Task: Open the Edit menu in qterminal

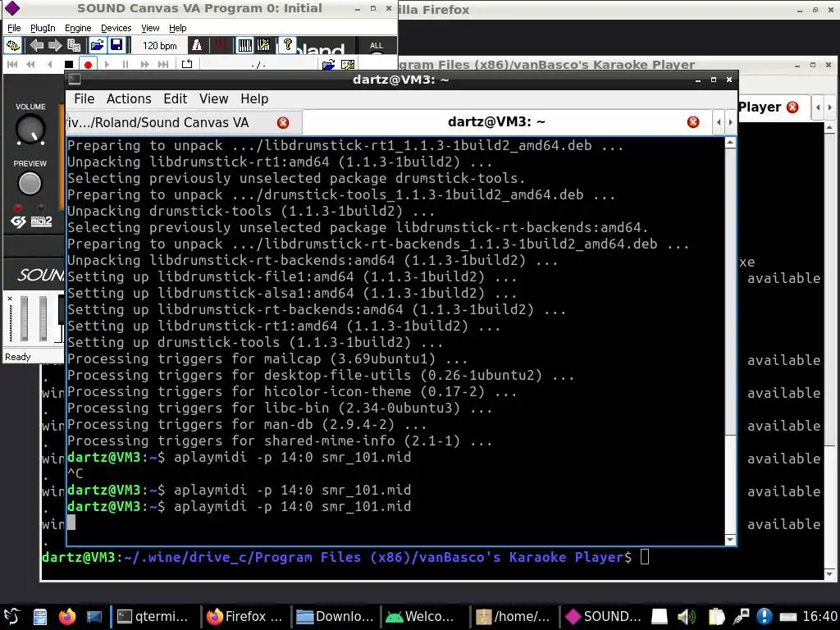Action: pos(176,99)
